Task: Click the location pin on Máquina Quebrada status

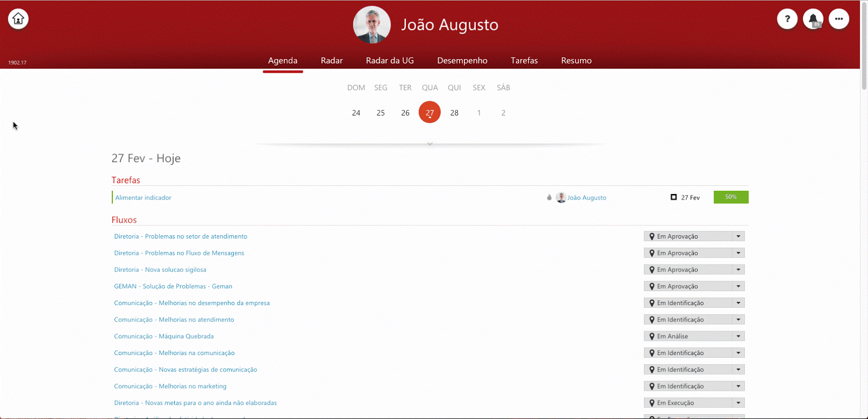Action: click(x=652, y=337)
